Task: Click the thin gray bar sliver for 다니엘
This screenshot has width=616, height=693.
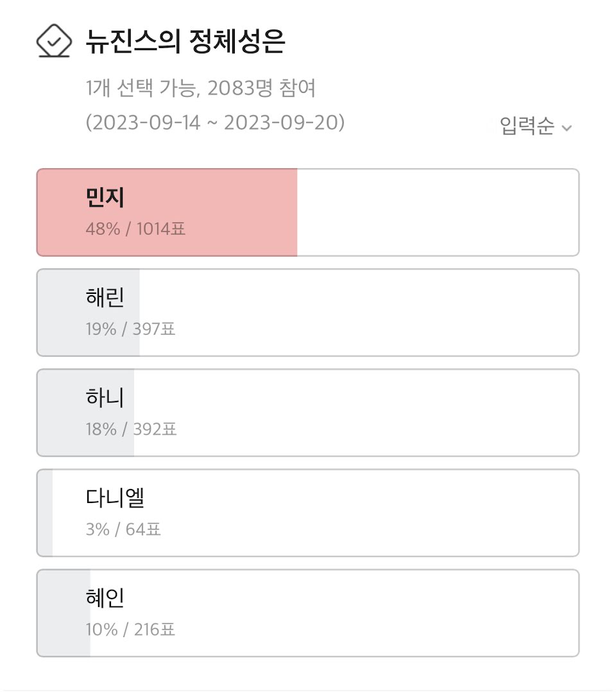Action: [x=46, y=513]
